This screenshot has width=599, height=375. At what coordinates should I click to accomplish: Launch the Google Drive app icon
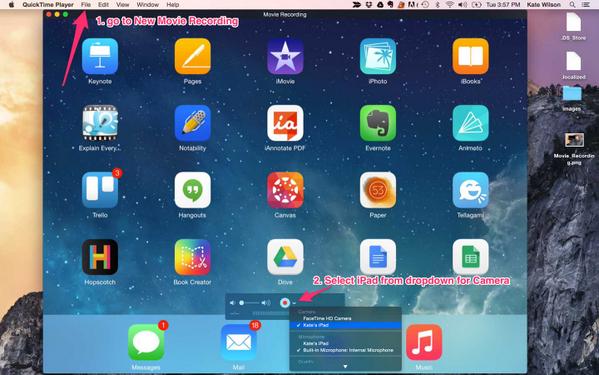285,257
